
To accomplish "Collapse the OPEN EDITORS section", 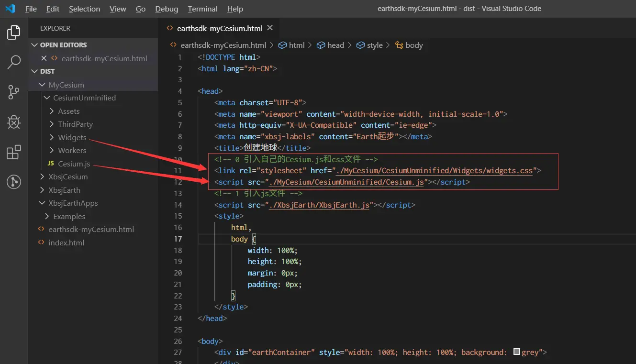I will [93, 45].
